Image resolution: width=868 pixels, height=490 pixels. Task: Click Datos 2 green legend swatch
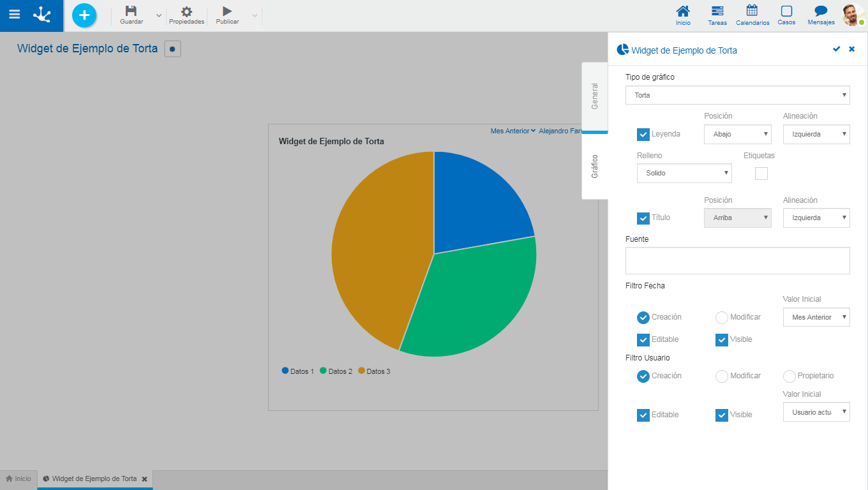coord(324,371)
